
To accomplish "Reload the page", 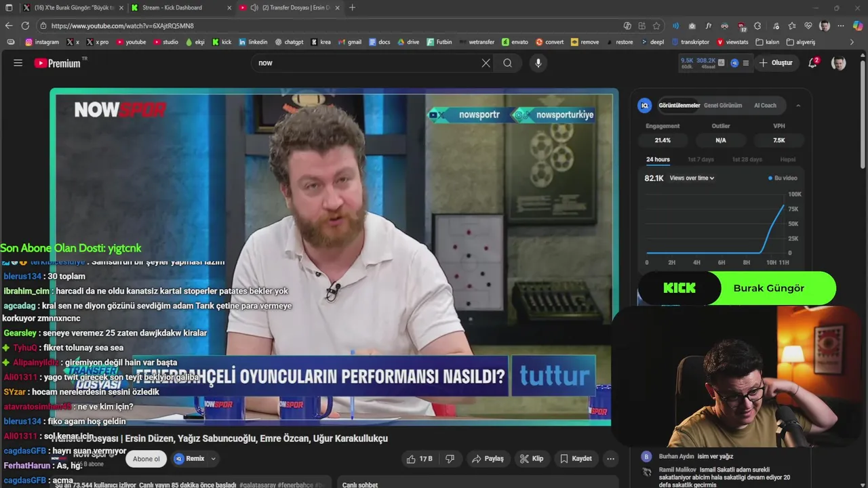I will [25, 26].
